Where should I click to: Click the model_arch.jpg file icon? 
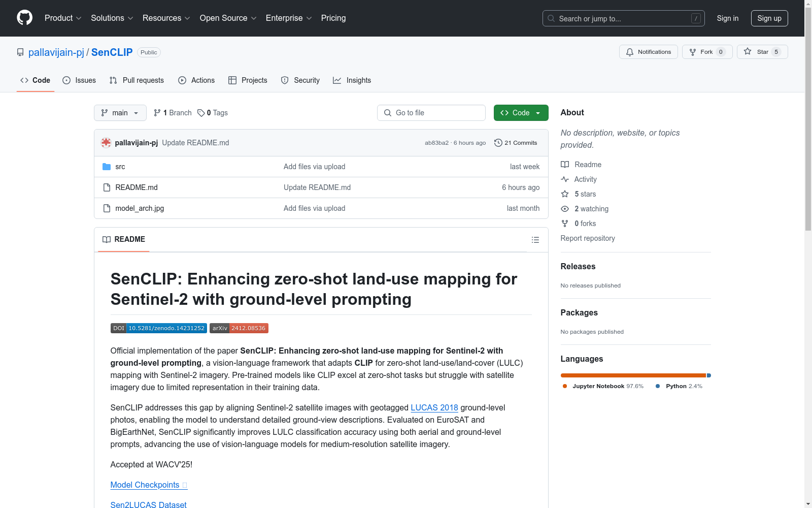(107, 208)
